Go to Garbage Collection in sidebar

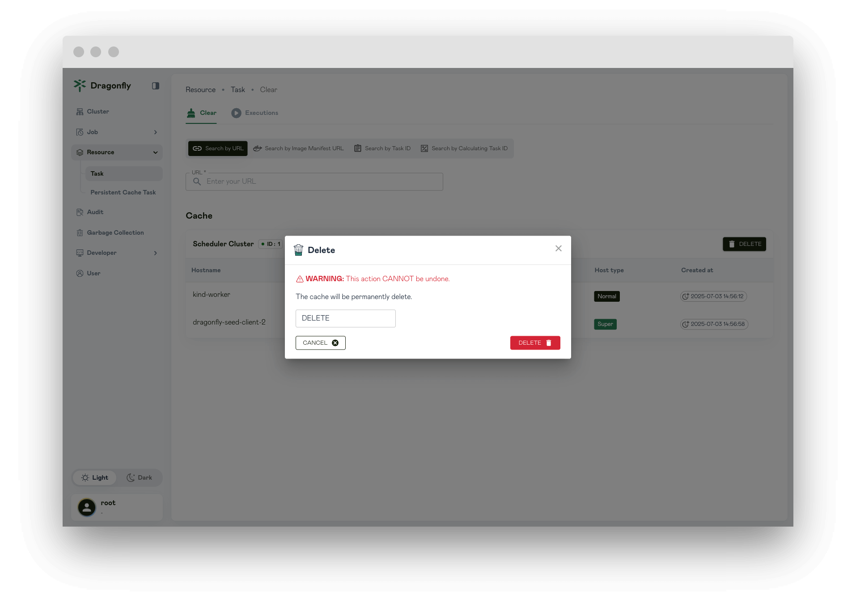pyautogui.click(x=115, y=233)
